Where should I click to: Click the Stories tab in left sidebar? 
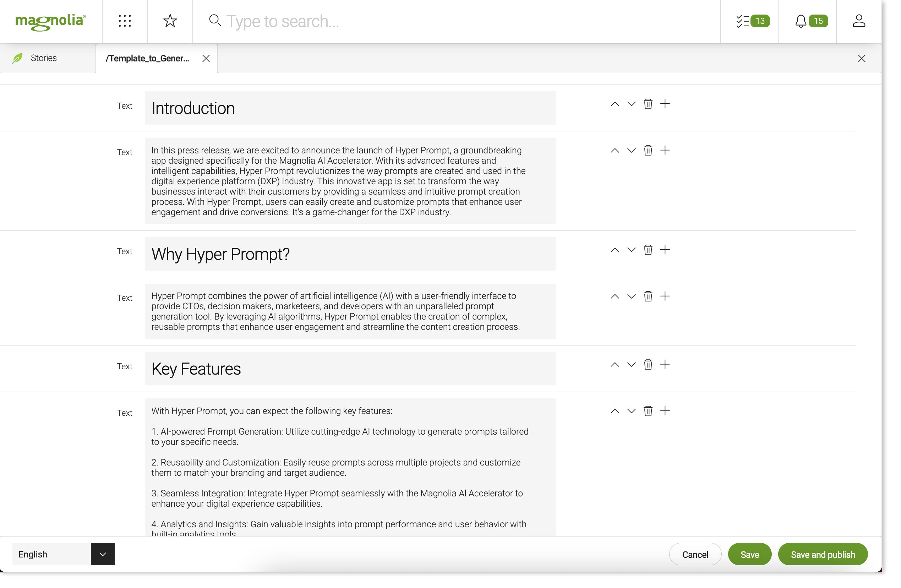(x=43, y=58)
